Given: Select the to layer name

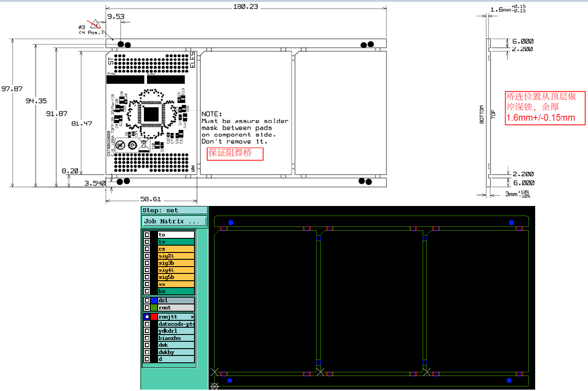Looking at the screenshot, I should coord(176,235).
